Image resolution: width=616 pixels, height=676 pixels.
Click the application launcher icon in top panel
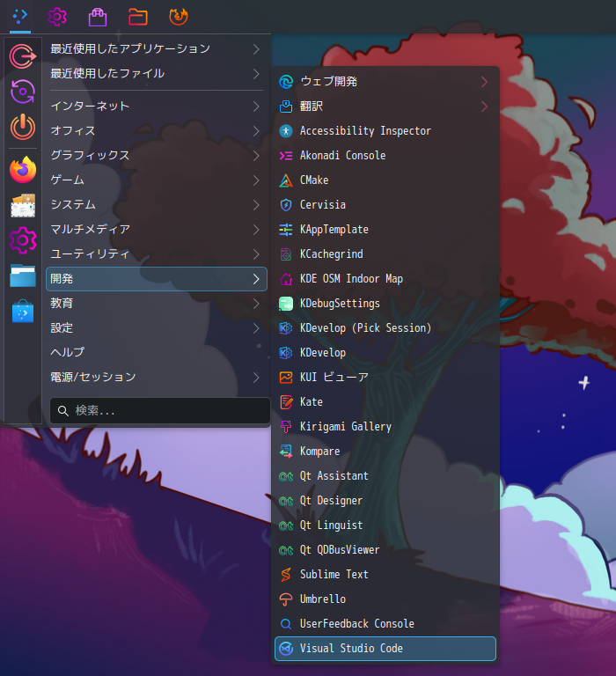pyautogui.click(x=20, y=17)
